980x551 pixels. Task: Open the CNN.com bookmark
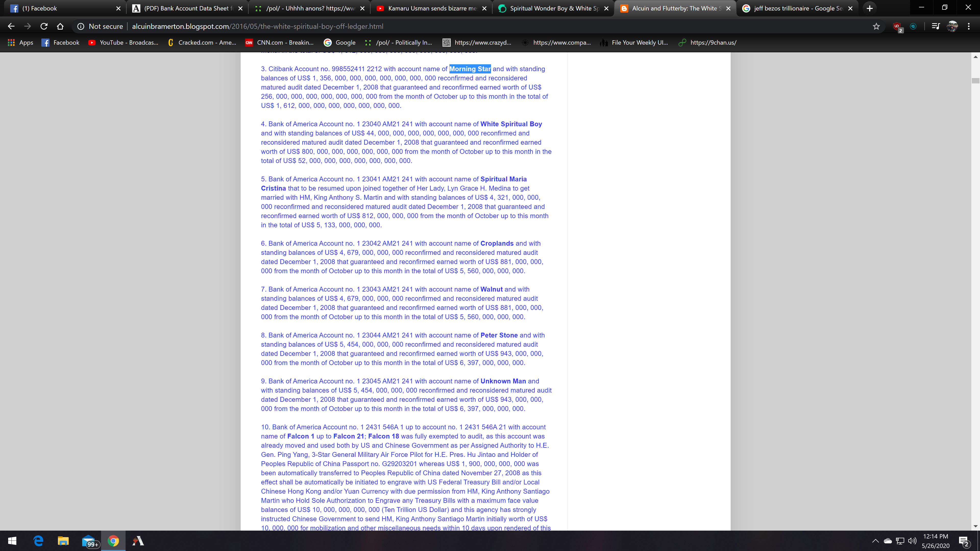pos(280,43)
